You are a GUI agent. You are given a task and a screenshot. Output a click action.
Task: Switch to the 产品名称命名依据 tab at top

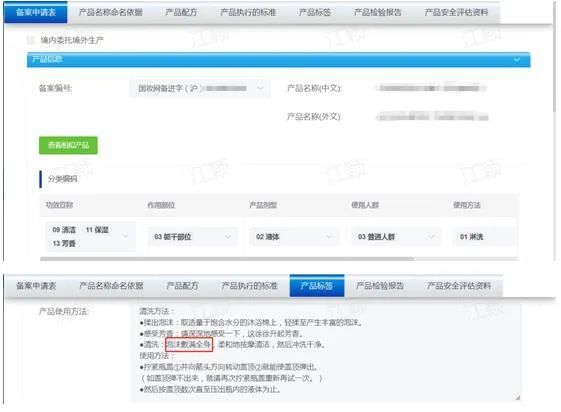(111, 13)
